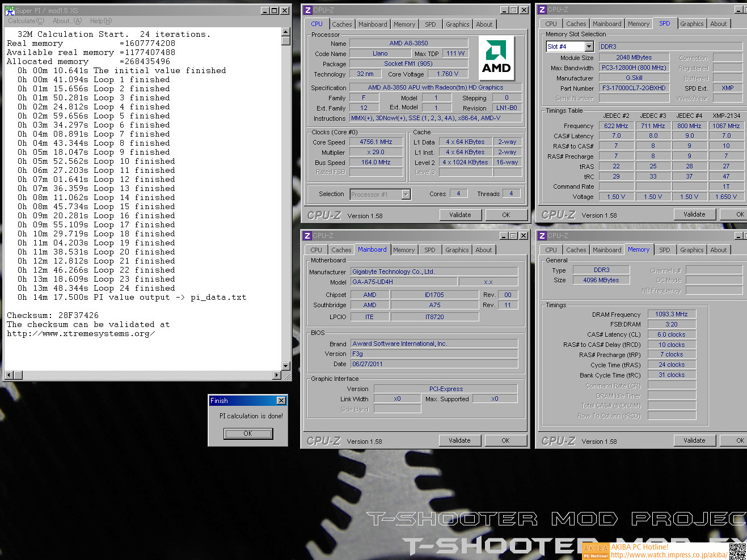Screen dimensions: 747x560
Task: Select the Mainboard tab in the Memory window
Action: 607,250
